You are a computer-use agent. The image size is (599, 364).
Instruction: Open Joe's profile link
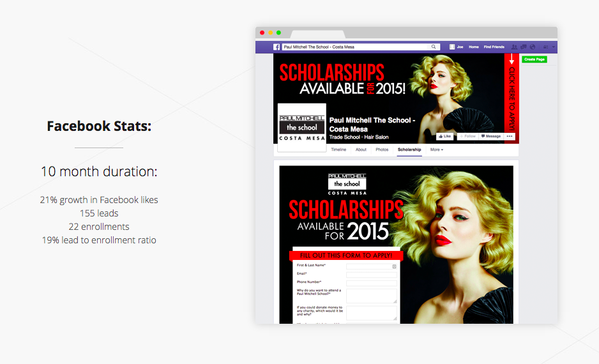click(x=460, y=47)
